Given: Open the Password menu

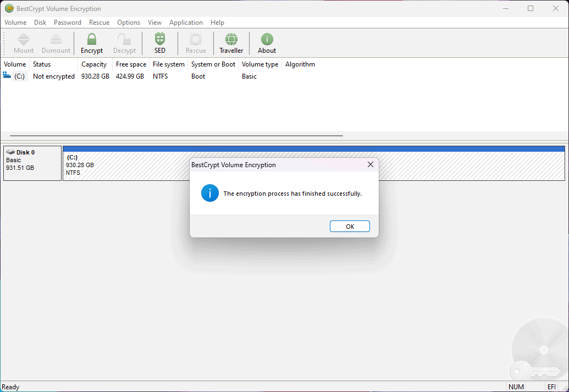Looking at the screenshot, I should pyautogui.click(x=68, y=23).
